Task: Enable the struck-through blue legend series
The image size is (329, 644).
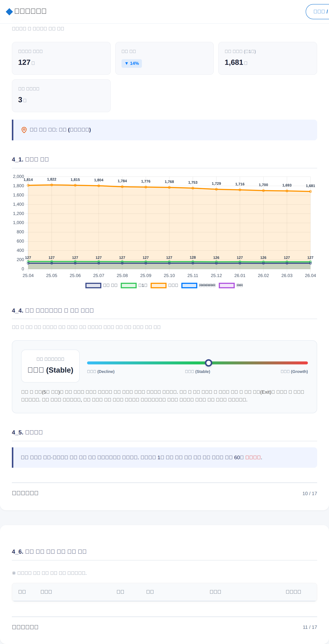Action: coord(198,285)
